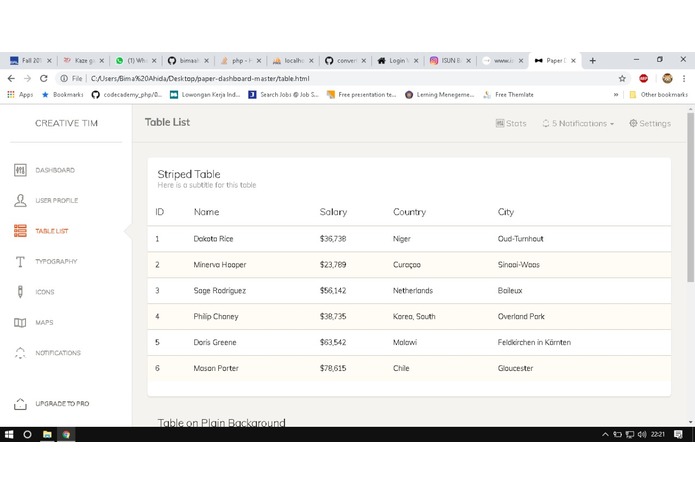The height and width of the screenshot is (494, 695).
Task: Click the city Gloucester cell
Action: pyautogui.click(x=515, y=368)
